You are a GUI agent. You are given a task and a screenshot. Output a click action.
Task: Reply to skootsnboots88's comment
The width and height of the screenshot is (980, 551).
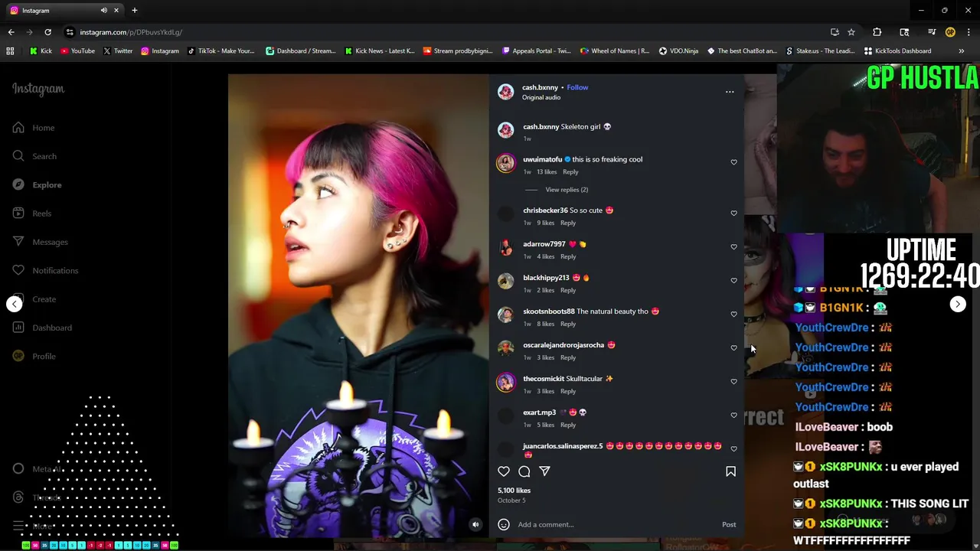[x=568, y=324]
